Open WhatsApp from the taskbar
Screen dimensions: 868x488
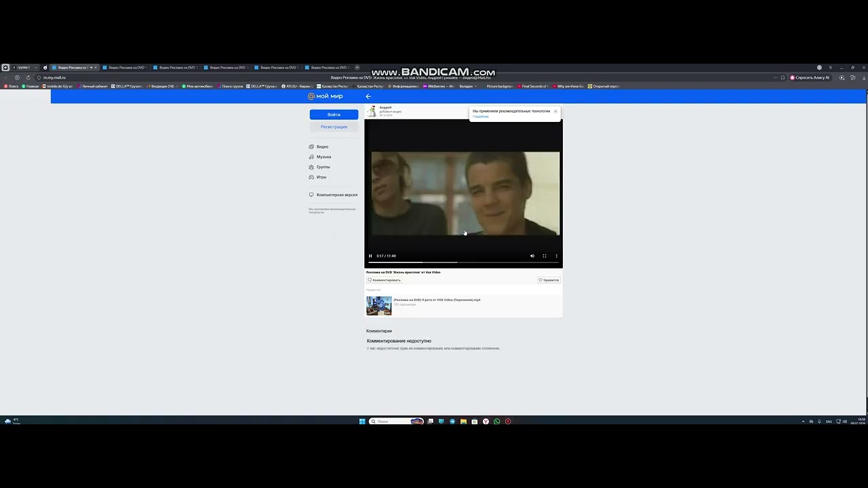coord(496,422)
